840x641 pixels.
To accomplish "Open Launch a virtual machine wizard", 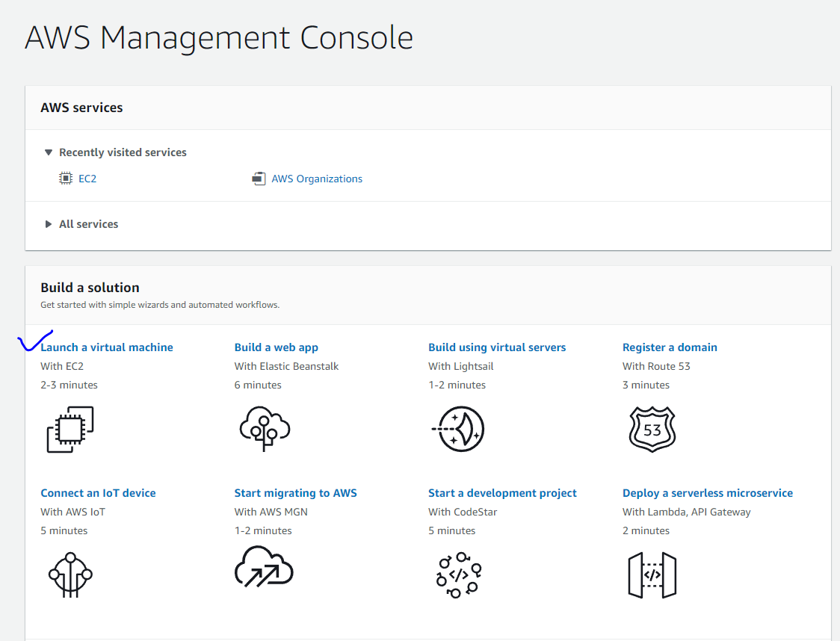I will [x=107, y=347].
